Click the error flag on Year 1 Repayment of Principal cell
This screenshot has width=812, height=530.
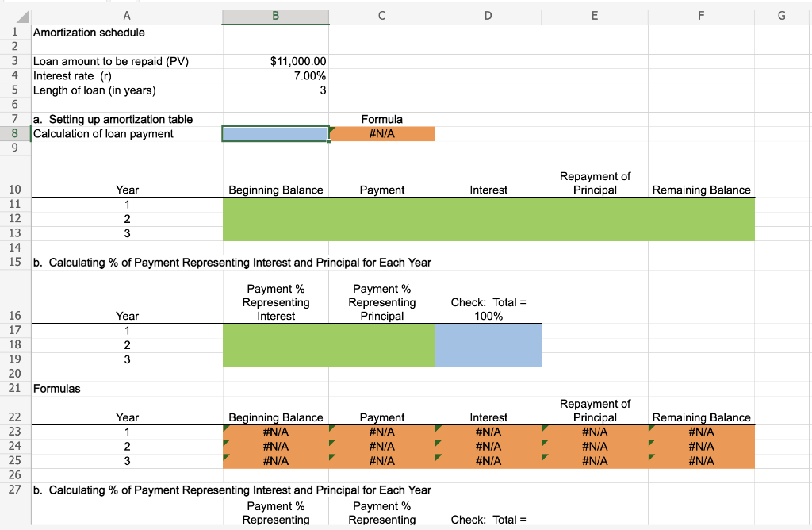[x=545, y=427]
